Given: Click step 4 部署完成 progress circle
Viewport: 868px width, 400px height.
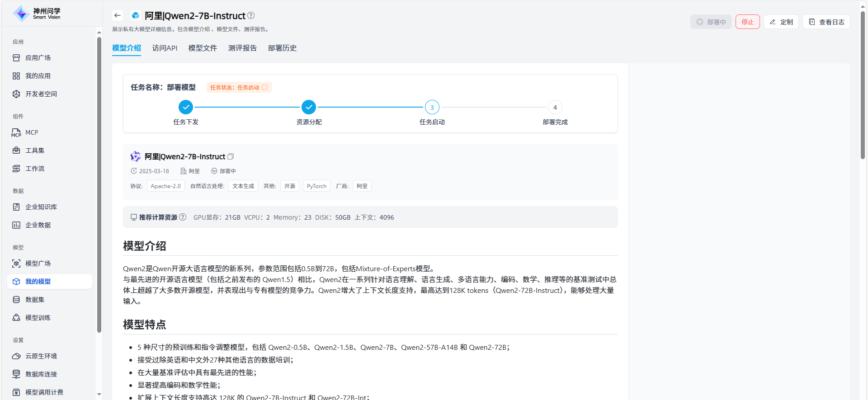Looking at the screenshot, I should pos(555,108).
